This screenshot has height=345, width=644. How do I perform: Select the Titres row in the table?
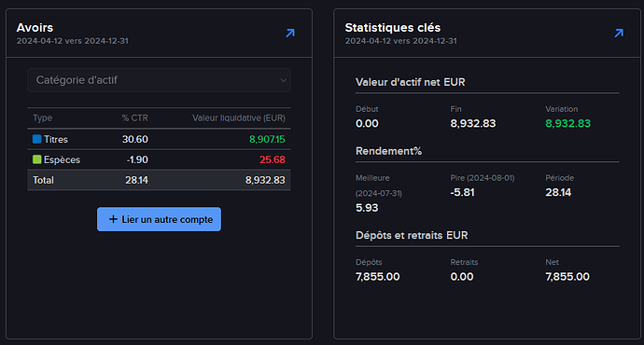(159, 139)
